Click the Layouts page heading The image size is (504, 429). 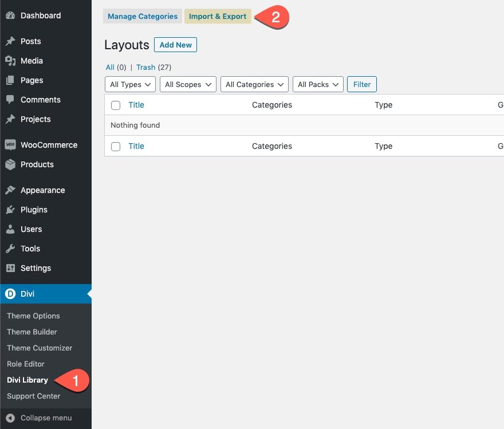[x=127, y=45]
